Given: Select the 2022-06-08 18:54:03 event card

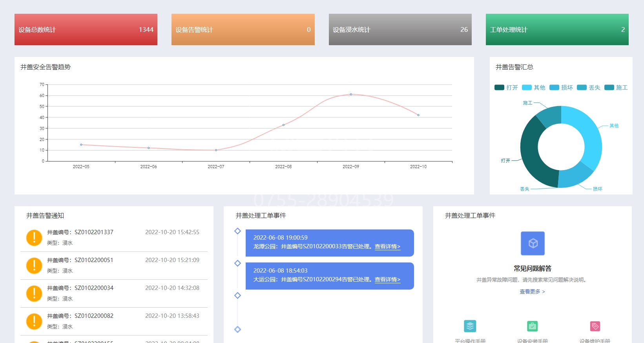Looking at the screenshot, I should 330,276.
